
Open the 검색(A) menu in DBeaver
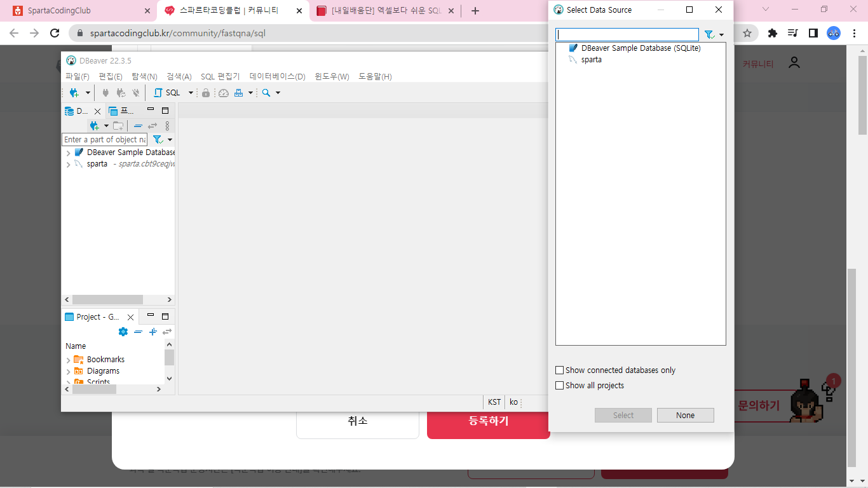point(179,77)
